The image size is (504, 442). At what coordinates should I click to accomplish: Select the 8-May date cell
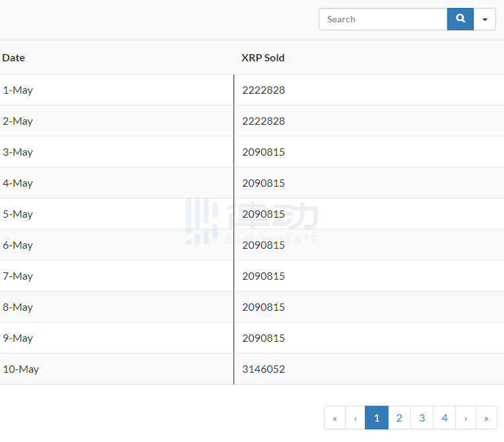pyautogui.click(x=117, y=307)
